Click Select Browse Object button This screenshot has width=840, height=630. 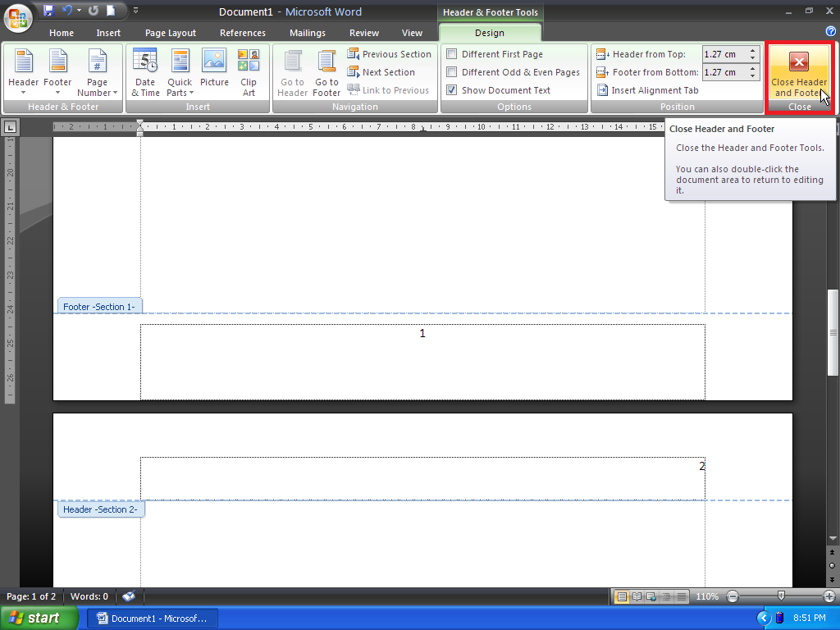pos(832,566)
